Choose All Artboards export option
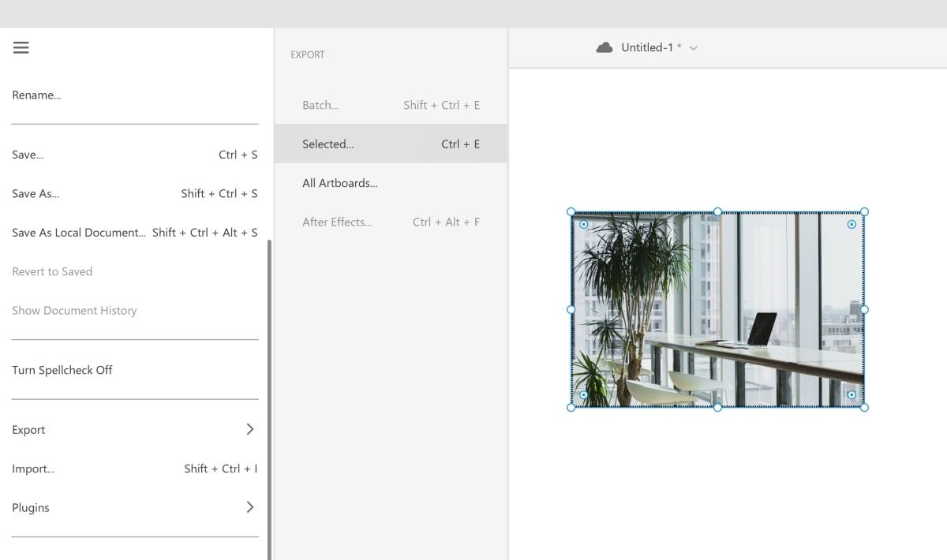 339,182
